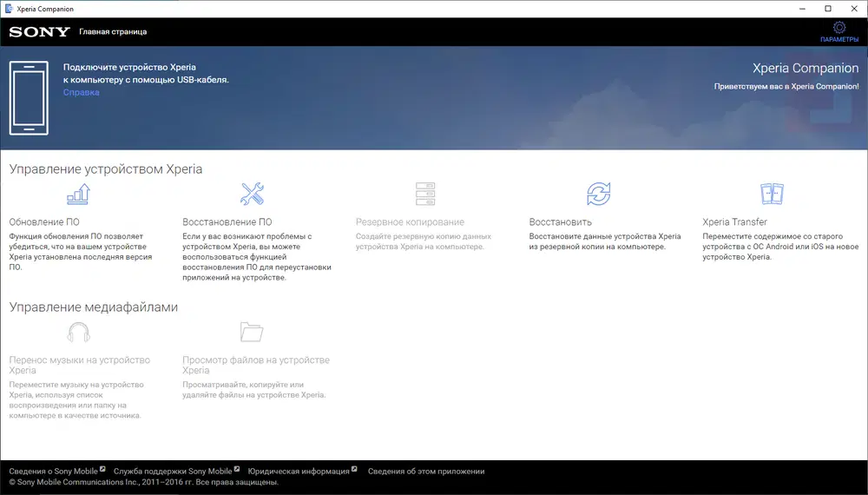
Task: Click description 'Функция обновления ПО позволяет'
Action: point(76,236)
